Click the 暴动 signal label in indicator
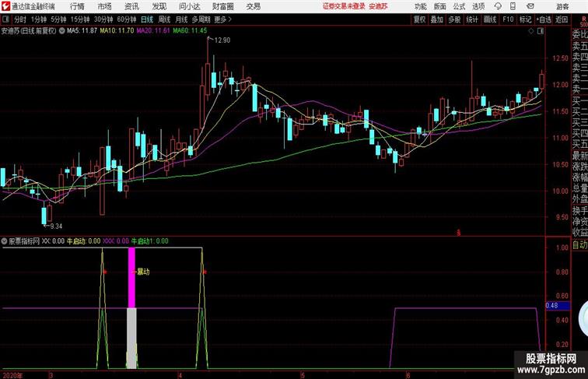 143,272
